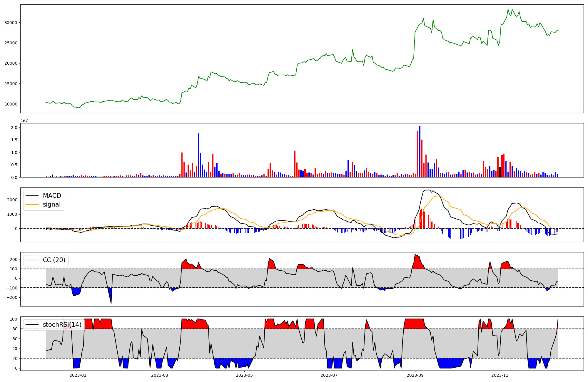Click the 1e7 volume scale exponent label

tap(24, 120)
